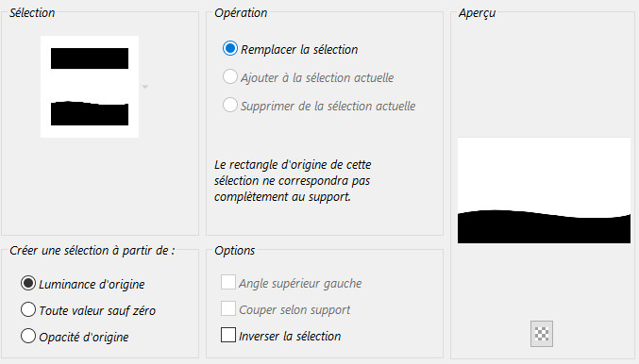Click the Créer une sélection à partir de label
The height and width of the screenshot is (364, 639).
pos(92,251)
